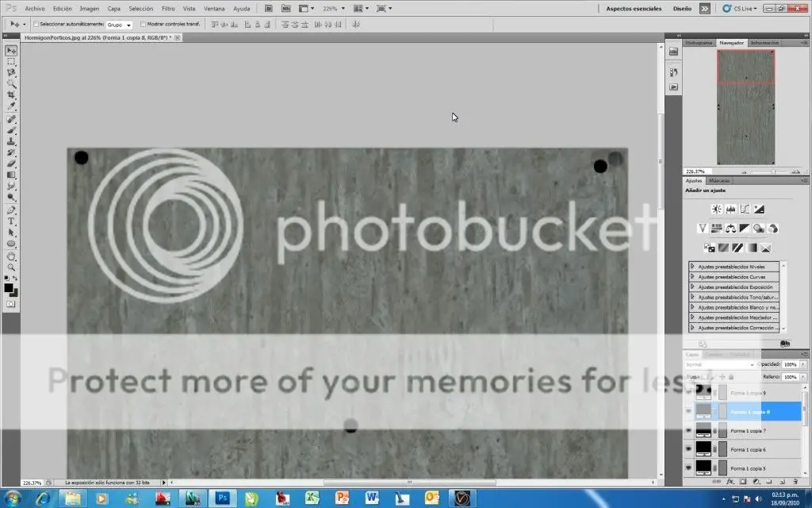This screenshot has height=508, width=812.
Task: Open the Filtro menu
Action: pyautogui.click(x=168, y=9)
